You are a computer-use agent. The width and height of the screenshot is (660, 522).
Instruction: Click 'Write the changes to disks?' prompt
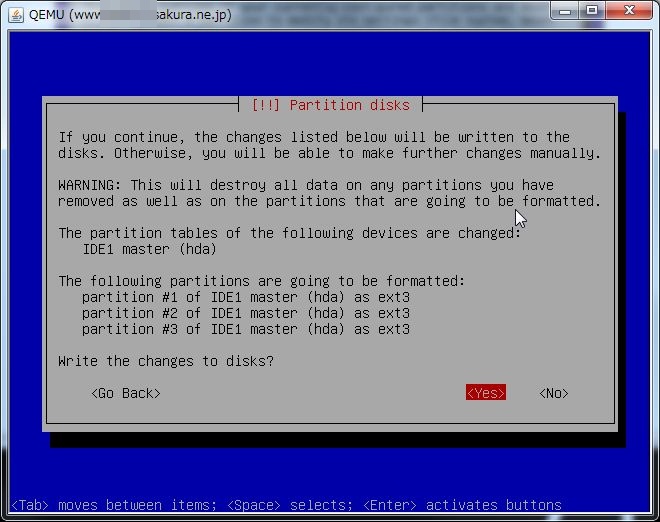pyautogui.click(x=166, y=361)
